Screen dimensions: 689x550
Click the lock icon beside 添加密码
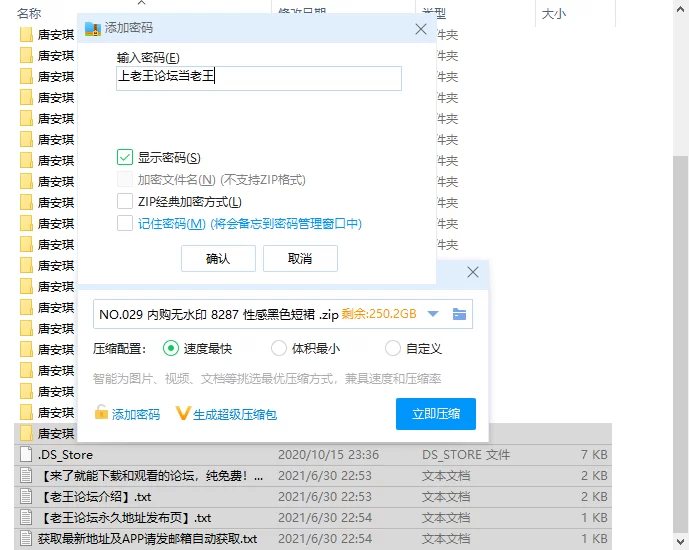pos(101,413)
